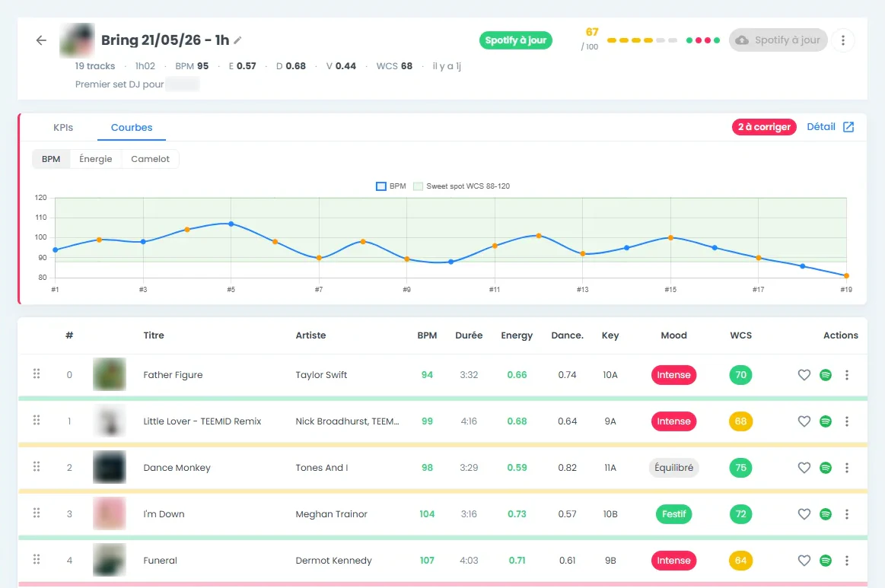Toggle Sweet spot WCS 88-120 legend

point(462,186)
